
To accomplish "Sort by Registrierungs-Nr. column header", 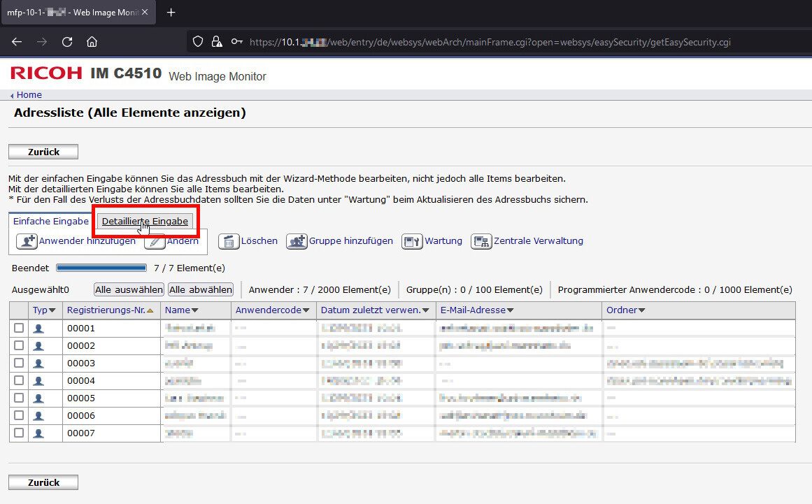I will pyautogui.click(x=110, y=310).
